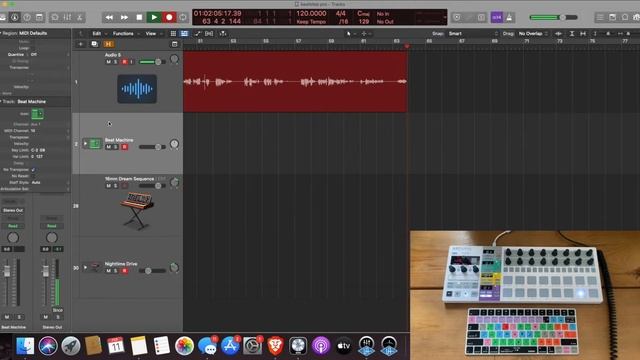Click the 16mm Dream Sequence synth icon
This screenshot has width=640, height=360.
click(x=137, y=210)
